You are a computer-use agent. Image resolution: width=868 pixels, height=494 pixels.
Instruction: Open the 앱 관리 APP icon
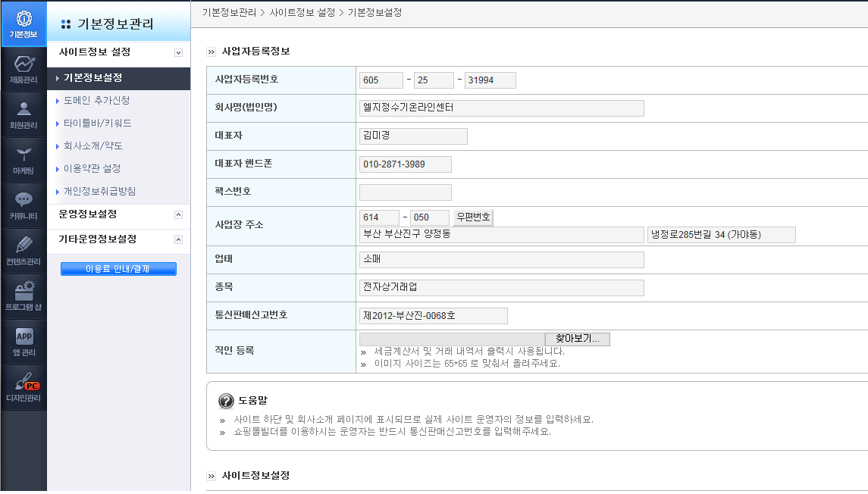(24, 342)
